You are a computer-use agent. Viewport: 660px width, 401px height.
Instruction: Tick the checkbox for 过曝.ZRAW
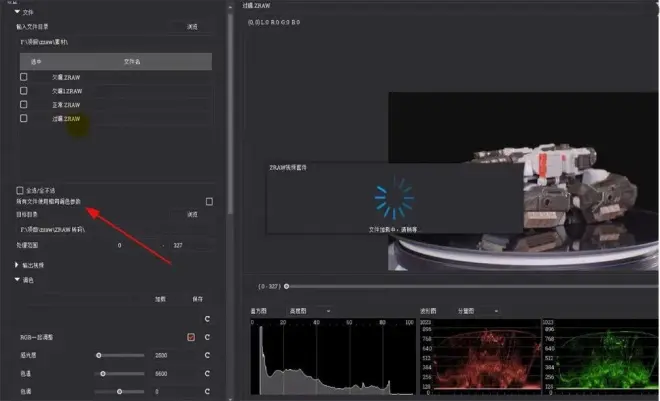[24, 118]
